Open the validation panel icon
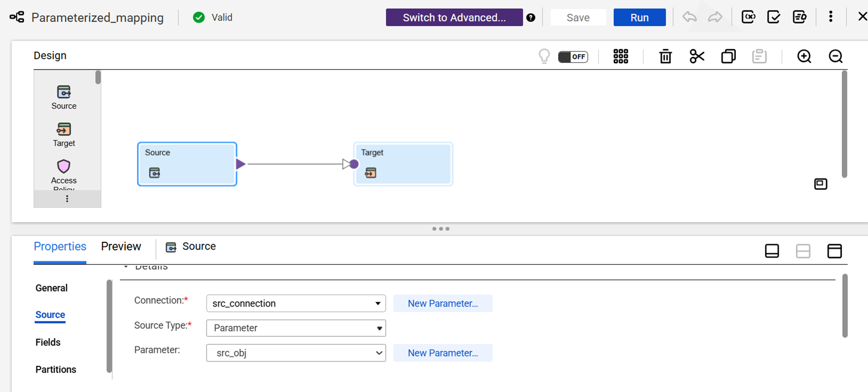 click(x=773, y=17)
